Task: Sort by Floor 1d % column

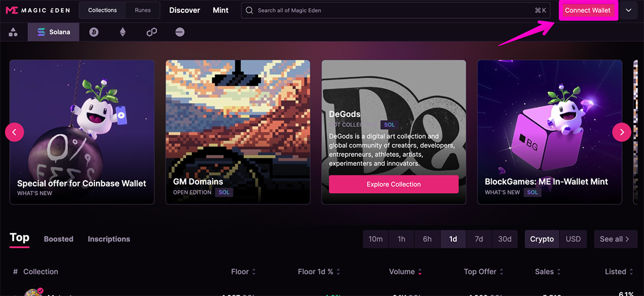Action: (x=319, y=272)
